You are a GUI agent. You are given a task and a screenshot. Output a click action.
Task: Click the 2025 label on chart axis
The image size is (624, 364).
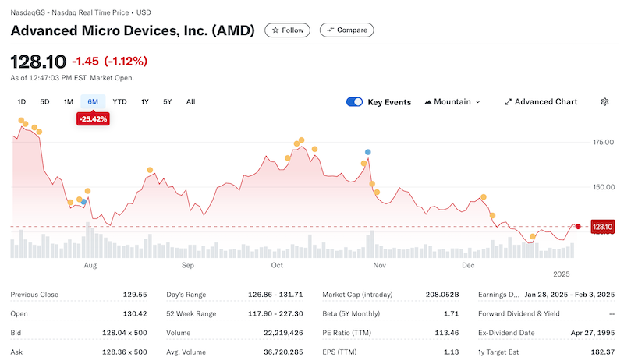coord(562,274)
